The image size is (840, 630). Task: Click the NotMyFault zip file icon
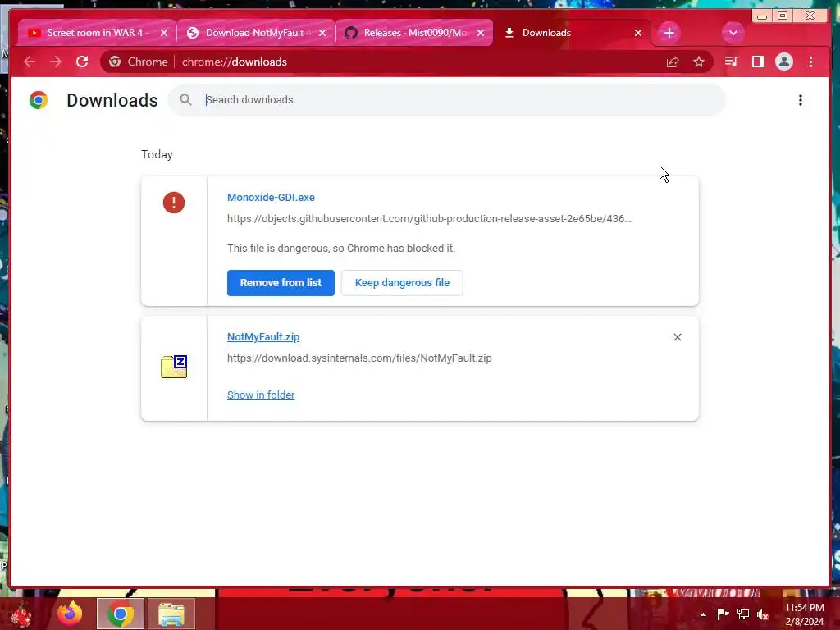(x=174, y=367)
